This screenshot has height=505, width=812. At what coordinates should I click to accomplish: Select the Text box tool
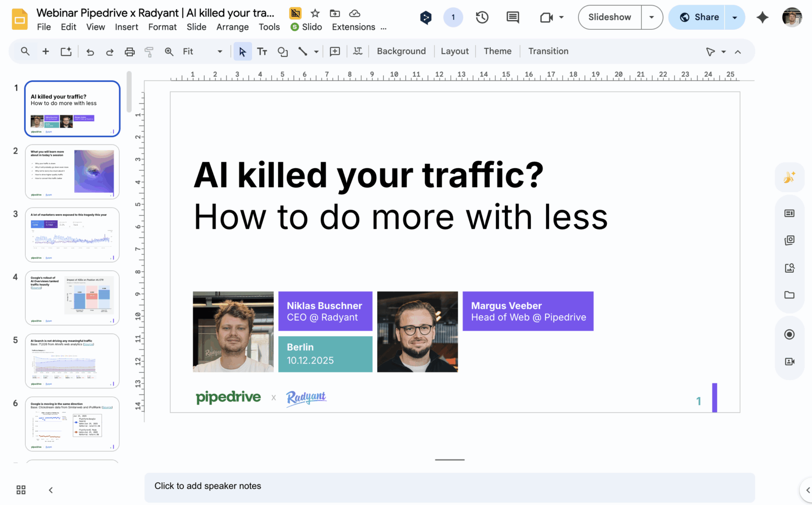(x=262, y=52)
